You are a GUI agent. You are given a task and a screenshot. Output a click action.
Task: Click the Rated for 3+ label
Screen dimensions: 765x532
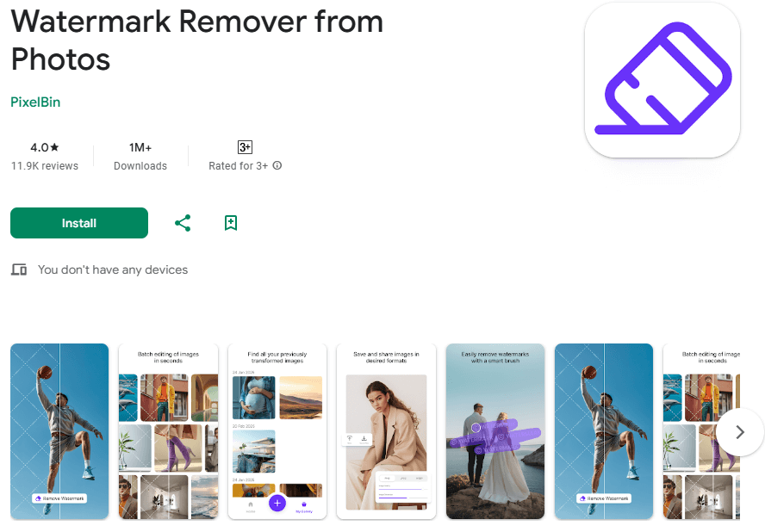click(238, 166)
